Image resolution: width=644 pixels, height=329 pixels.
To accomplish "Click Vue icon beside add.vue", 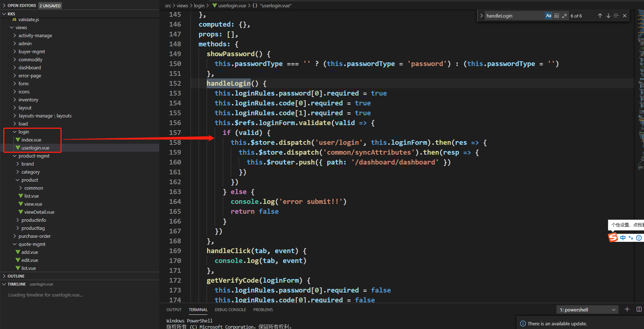I will coord(18,252).
